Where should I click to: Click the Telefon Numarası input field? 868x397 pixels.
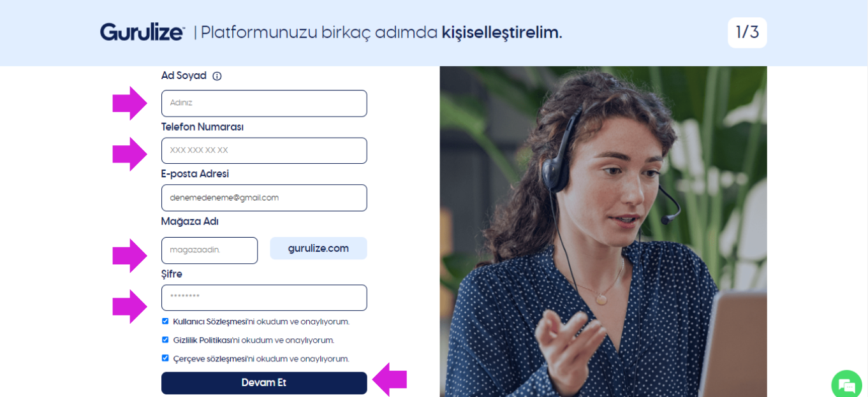click(264, 150)
